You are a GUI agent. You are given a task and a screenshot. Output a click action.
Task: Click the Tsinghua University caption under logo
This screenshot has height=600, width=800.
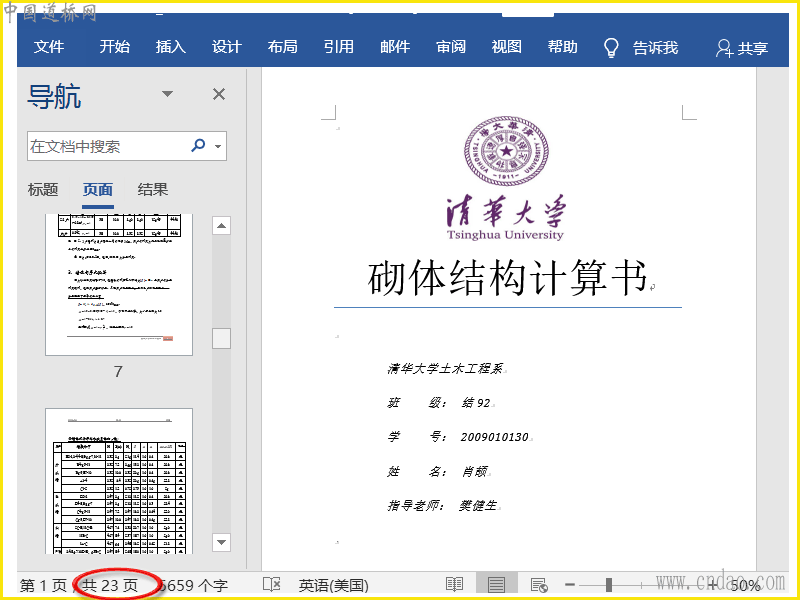point(505,235)
